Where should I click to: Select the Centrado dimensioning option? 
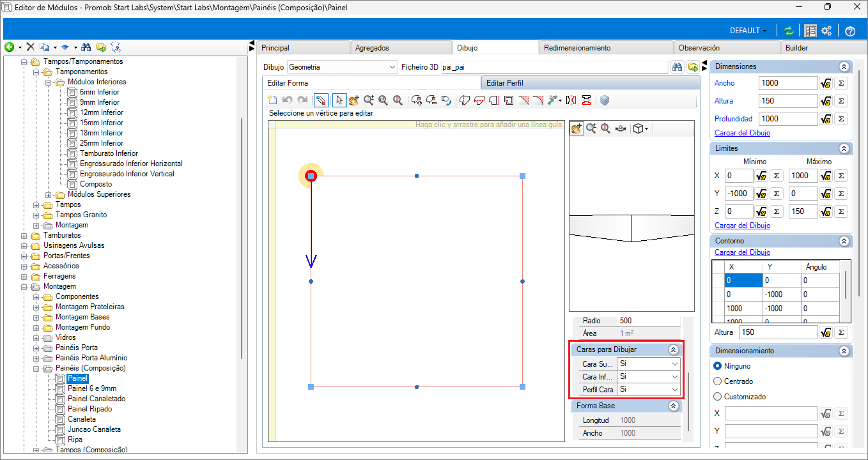717,381
